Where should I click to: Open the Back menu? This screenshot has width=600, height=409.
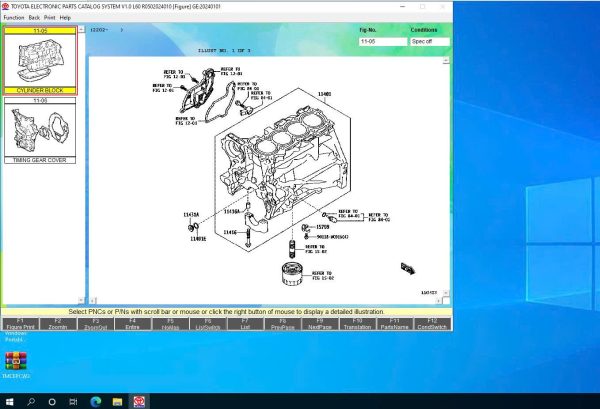point(34,18)
